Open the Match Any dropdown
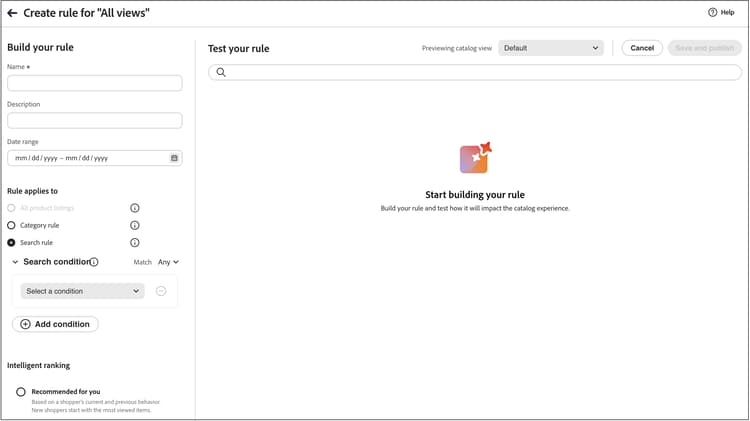 [168, 262]
